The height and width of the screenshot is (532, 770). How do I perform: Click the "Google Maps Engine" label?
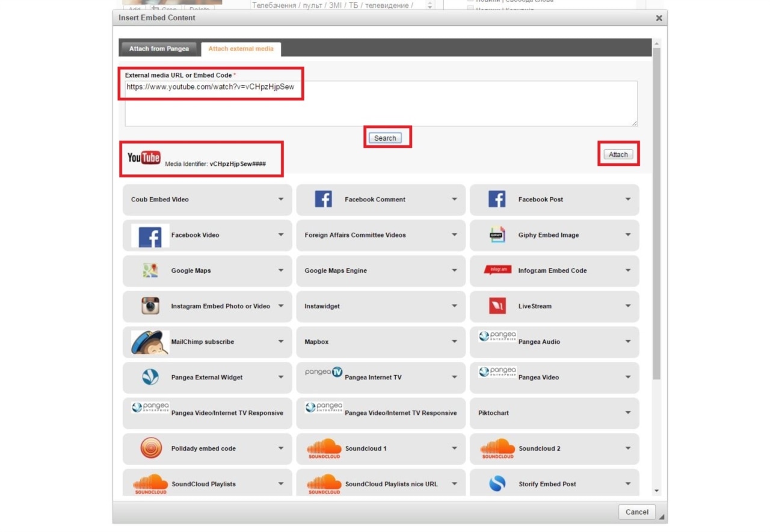click(336, 271)
